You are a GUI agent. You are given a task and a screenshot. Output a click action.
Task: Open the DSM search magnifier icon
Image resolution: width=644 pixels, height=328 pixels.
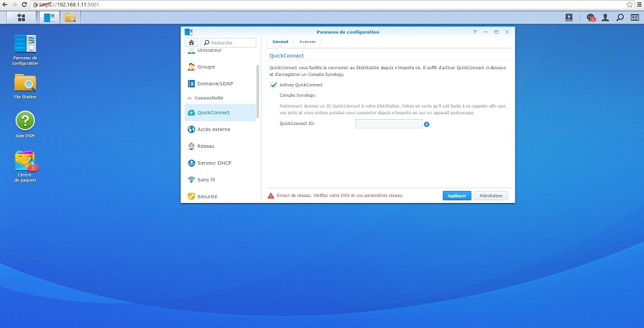[620, 17]
